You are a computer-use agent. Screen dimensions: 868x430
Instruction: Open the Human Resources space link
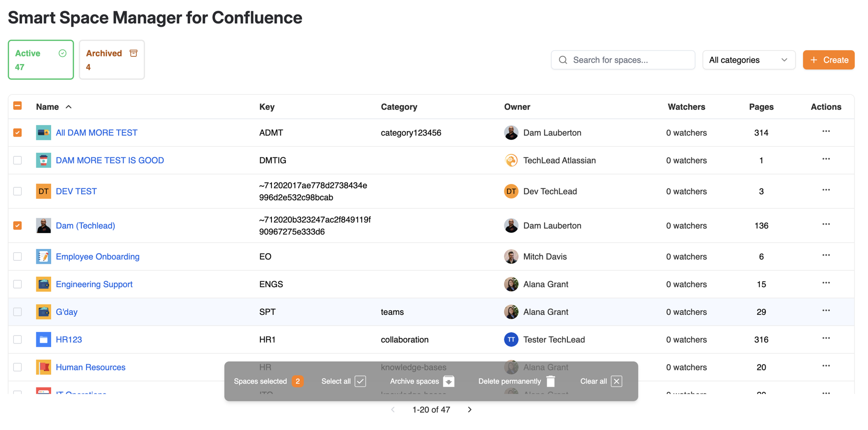click(x=91, y=367)
